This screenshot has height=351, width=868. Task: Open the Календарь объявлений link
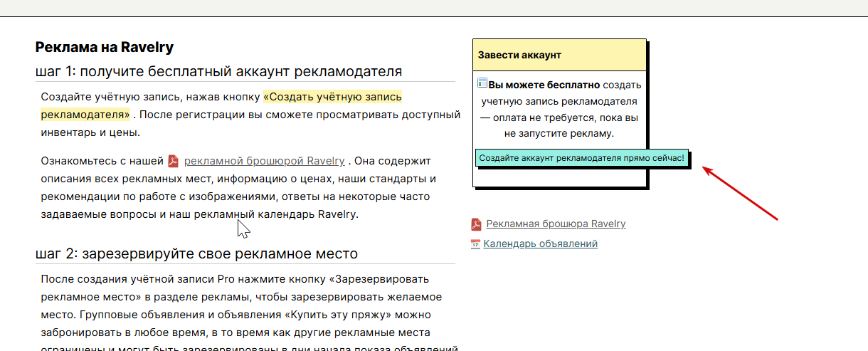click(x=540, y=244)
